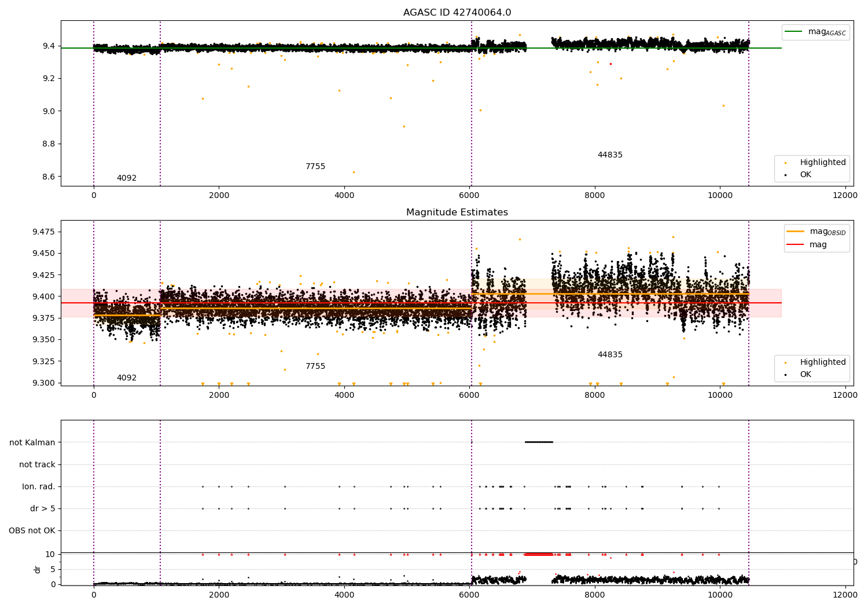Select 'OK' legend entry in Magnitude Estimates plot
Screen dimensions: 868x608
[806, 375]
